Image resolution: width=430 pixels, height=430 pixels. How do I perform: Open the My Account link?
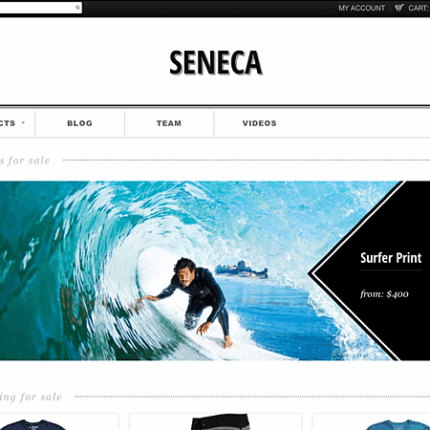361,8
